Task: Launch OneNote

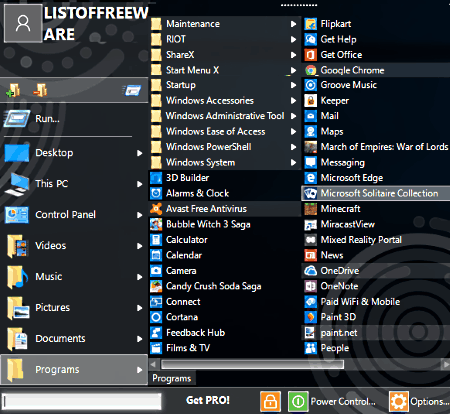Action: click(376, 286)
